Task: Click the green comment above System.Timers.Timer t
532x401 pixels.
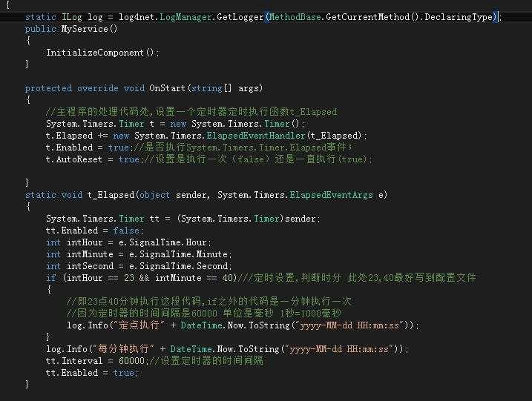Action: tap(191, 111)
